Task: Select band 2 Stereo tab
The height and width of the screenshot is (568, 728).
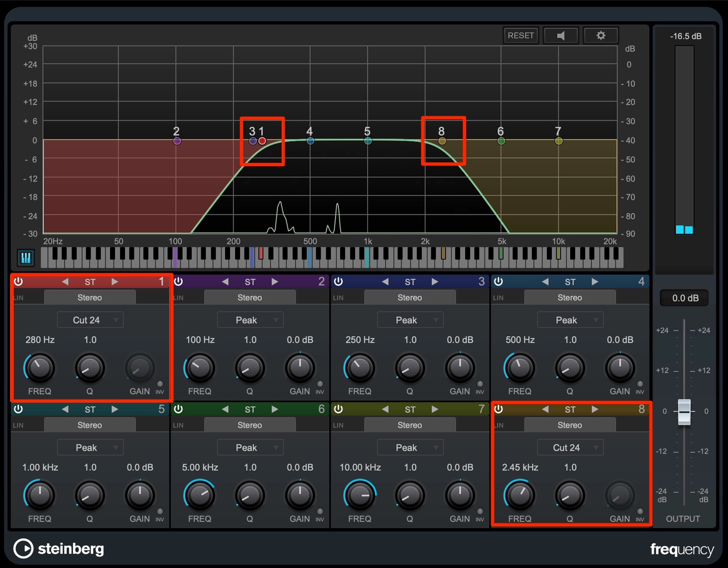Action: tap(250, 297)
